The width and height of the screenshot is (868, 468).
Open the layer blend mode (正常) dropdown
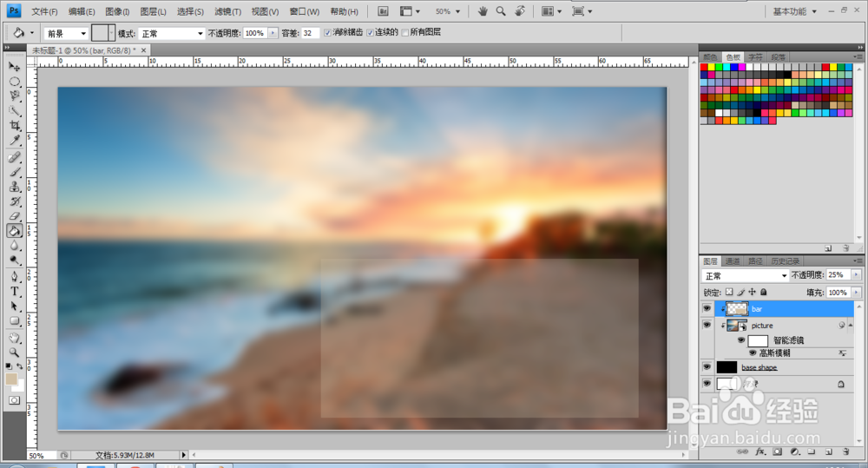pyautogui.click(x=745, y=275)
